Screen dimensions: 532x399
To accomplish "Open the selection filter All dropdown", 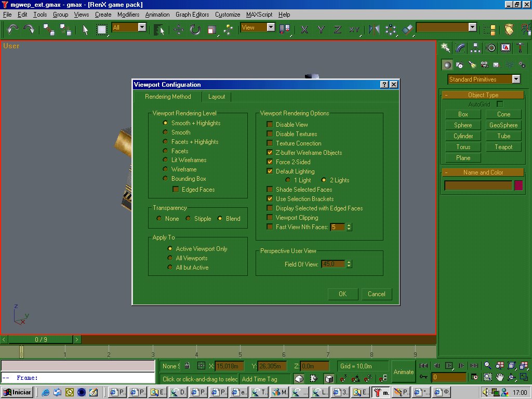I will coord(142,27).
